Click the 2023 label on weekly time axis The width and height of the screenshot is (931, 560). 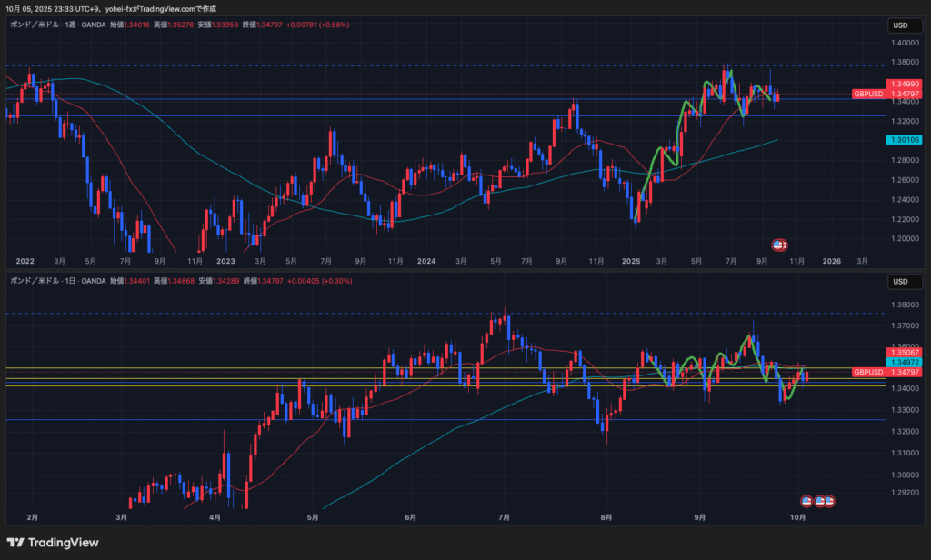[225, 261]
